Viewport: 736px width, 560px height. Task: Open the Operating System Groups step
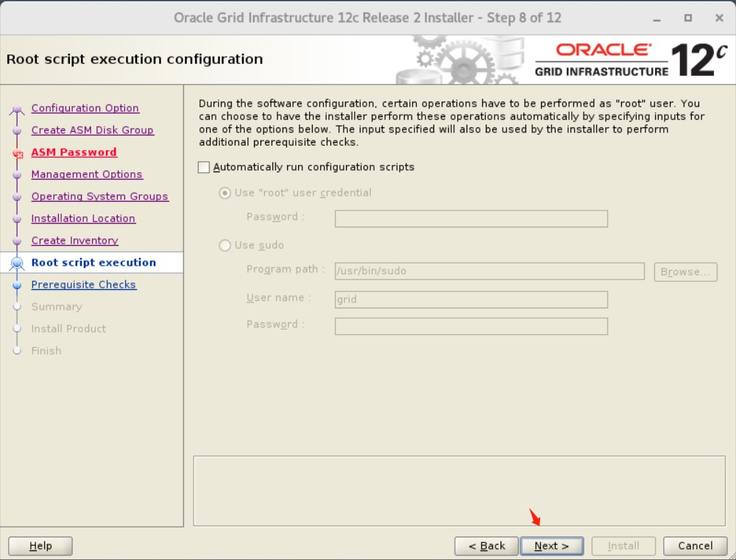click(99, 196)
